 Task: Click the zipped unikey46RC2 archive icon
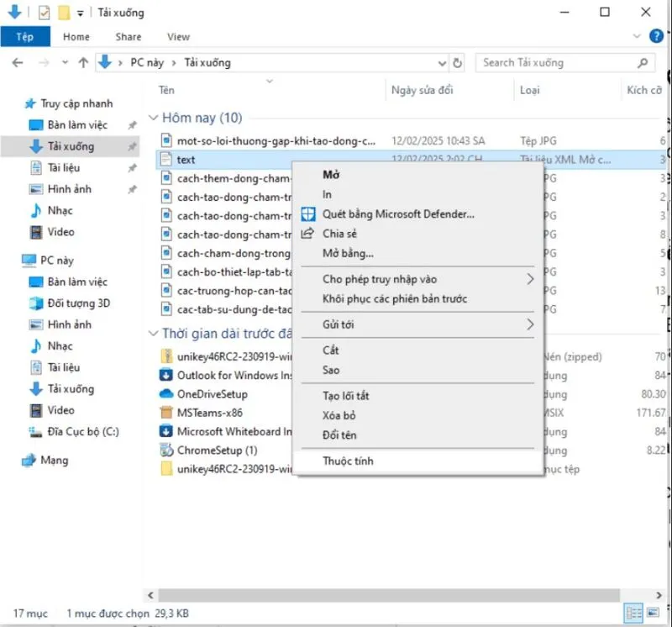tap(166, 356)
